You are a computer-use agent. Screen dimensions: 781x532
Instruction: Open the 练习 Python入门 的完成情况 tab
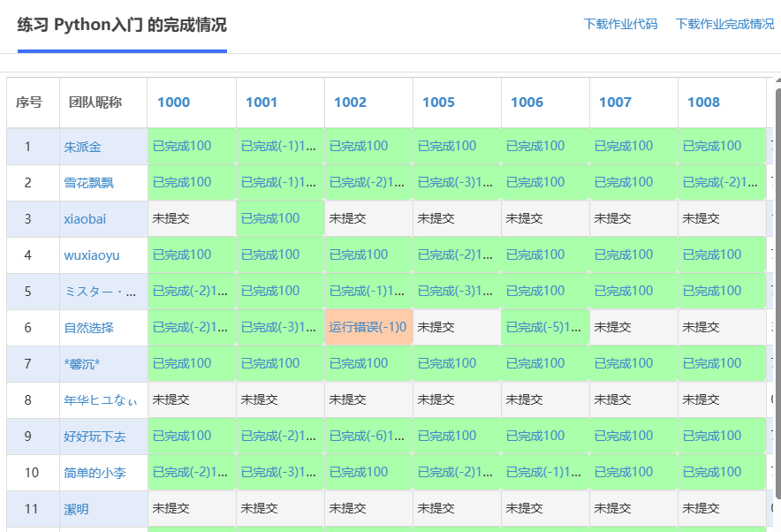122,25
